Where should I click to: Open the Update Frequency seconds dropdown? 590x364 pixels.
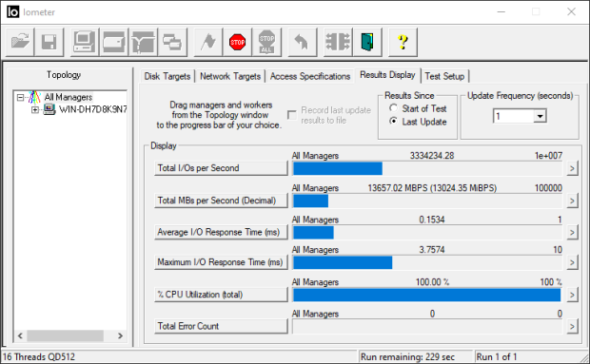point(540,116)
